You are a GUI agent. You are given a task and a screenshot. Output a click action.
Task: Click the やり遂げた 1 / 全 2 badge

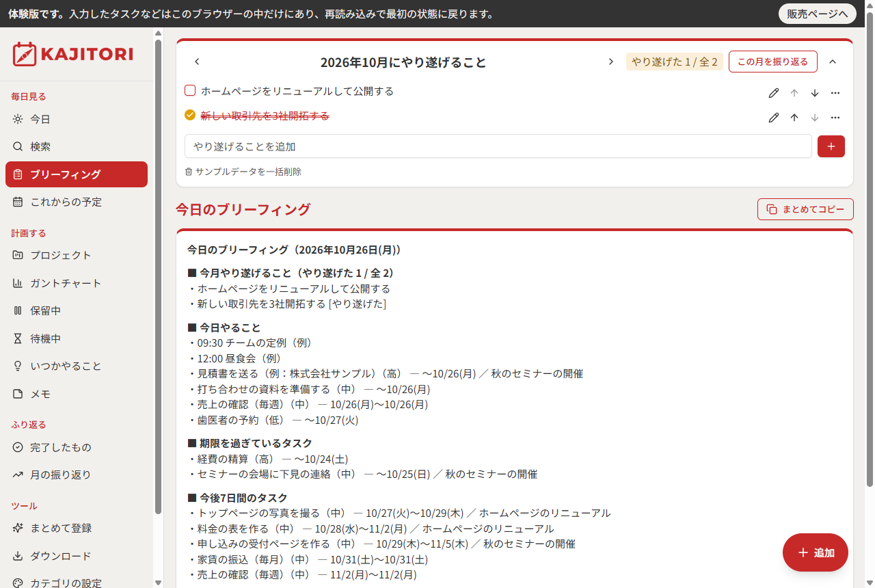675,62
